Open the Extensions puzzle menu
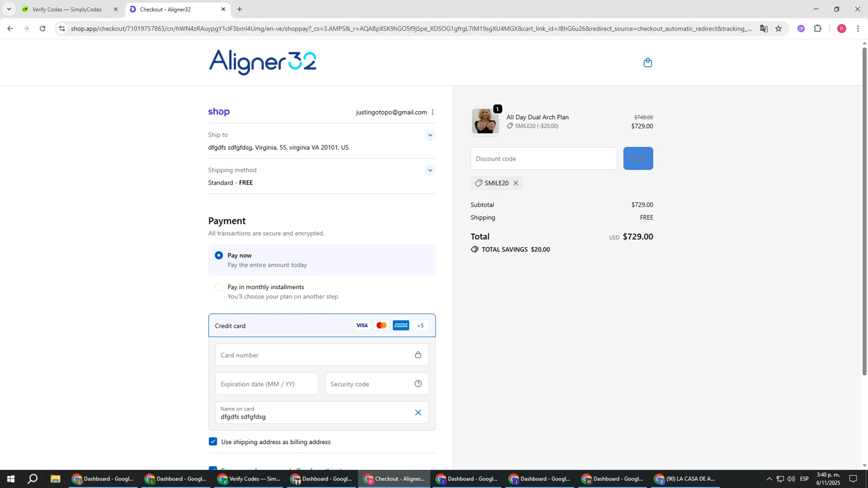Viewport: 868px width, 488px height. 818,28
